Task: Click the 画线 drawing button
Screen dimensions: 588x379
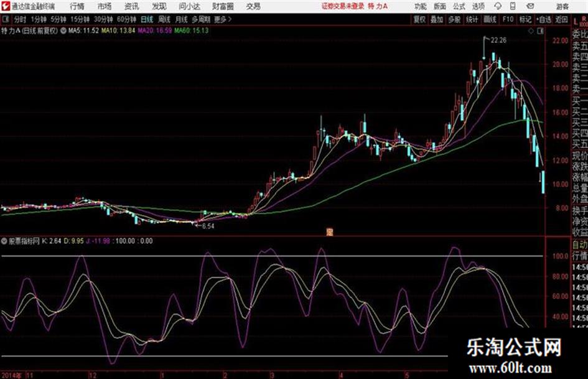Action: coord(490,19)
